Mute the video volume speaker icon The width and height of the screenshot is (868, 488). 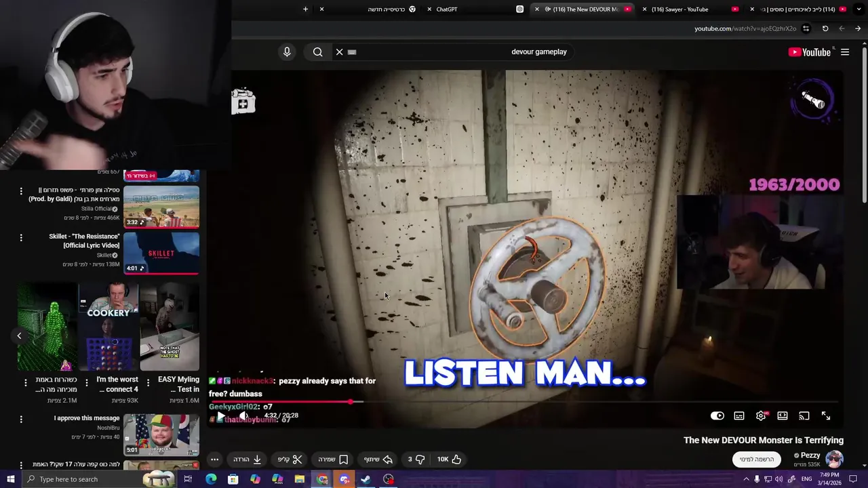(x=243, y=415)
